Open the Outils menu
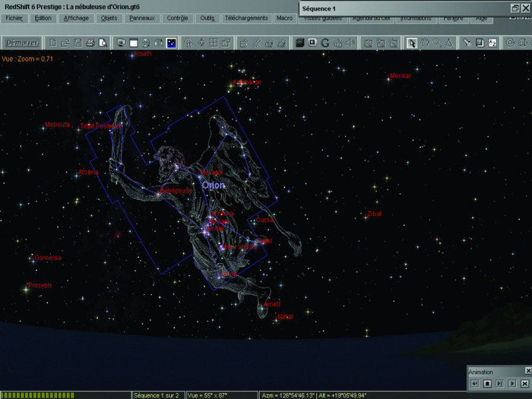The width and height of the screenshot is (532, 399). click(x=207, y=18)
